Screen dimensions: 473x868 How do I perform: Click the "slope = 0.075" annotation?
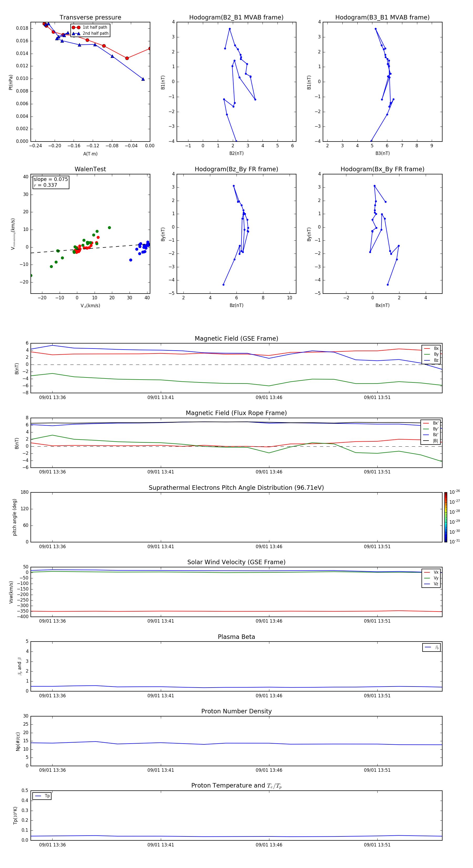(51, 179)
